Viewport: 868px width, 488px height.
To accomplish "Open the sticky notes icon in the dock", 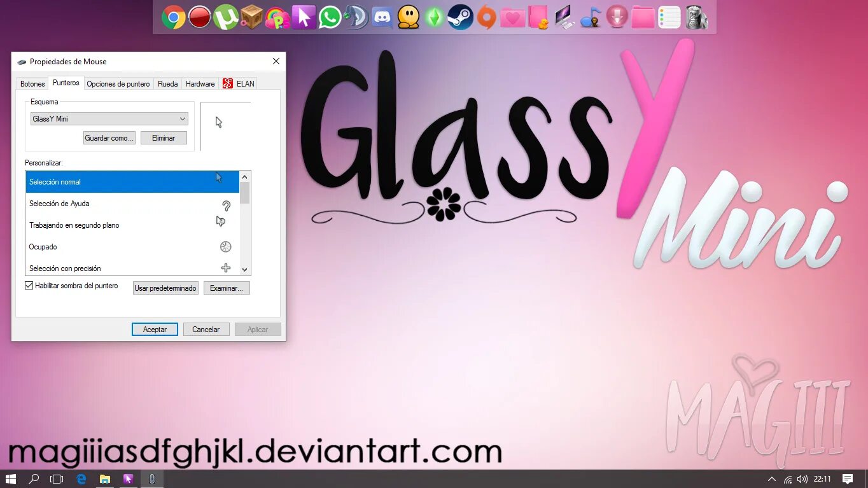I will [669, 17].
